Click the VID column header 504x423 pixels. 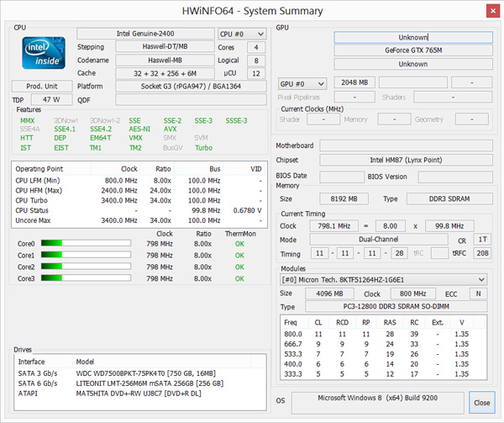coord(245,168)
